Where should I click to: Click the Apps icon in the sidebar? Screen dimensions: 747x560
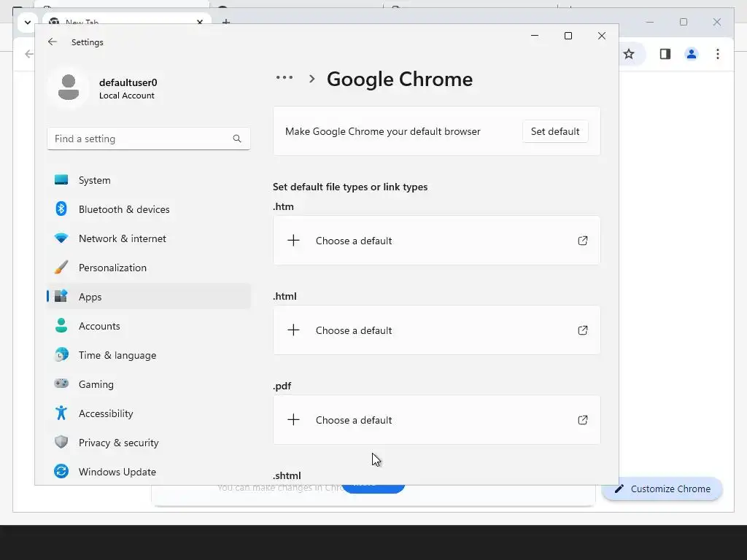tap(61, 296)
